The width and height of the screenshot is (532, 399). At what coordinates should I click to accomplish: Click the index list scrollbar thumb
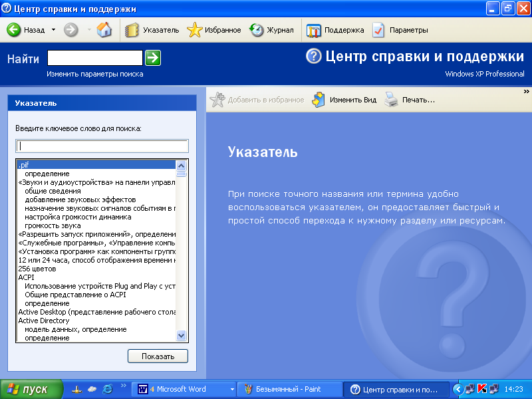click(181, 174)
